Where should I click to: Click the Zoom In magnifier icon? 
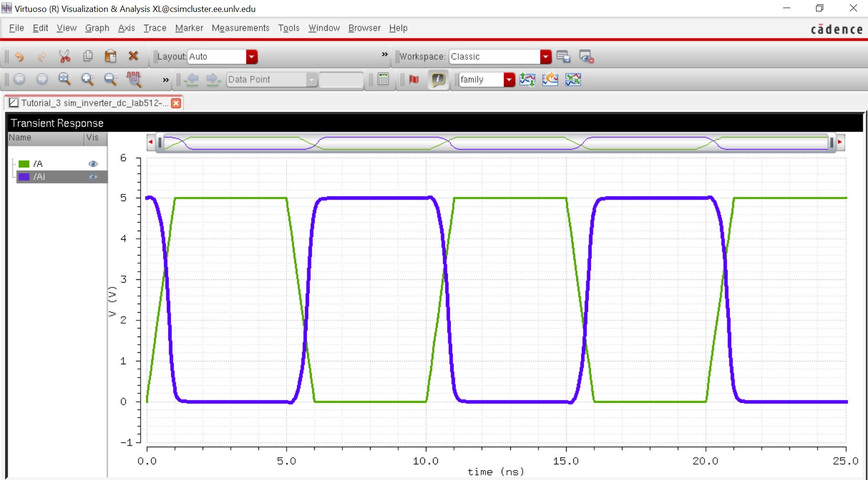(x=87, y=79)
